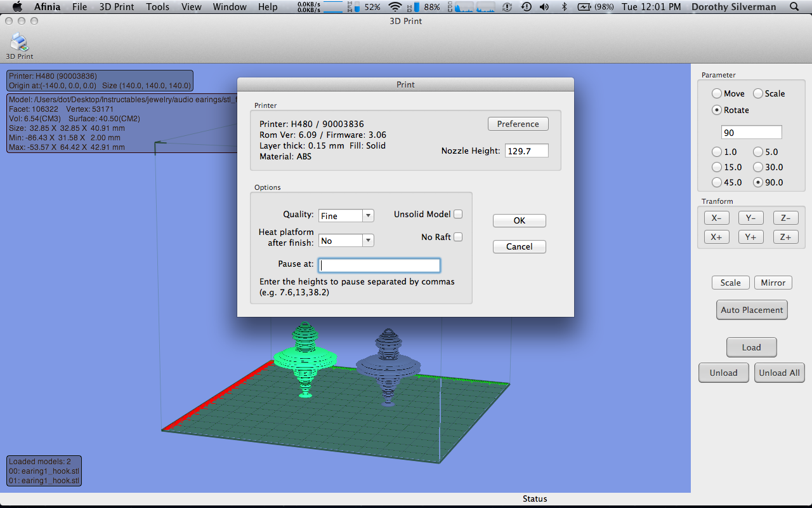Image resolution: width=812 pixels, height=508 pixels.
Task: Click the Preference button
Action: pyautogui.click(x=518, y=124)
